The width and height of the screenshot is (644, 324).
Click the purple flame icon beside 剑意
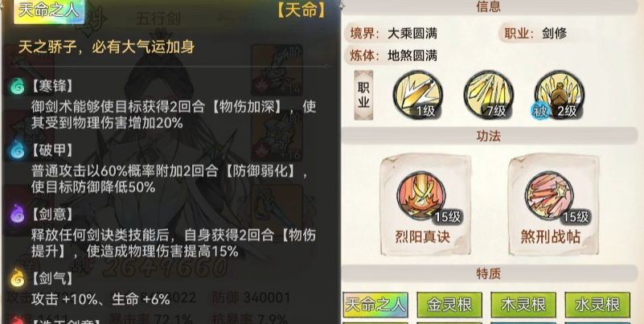click(x=17, y=214)
